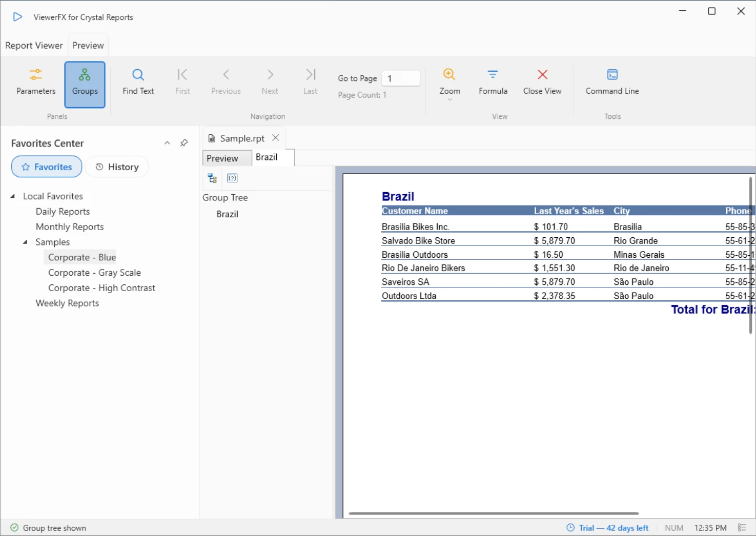Click Salvado Bike Store customer name
This screenshot has width=756, height=536.
coord(418,241)
